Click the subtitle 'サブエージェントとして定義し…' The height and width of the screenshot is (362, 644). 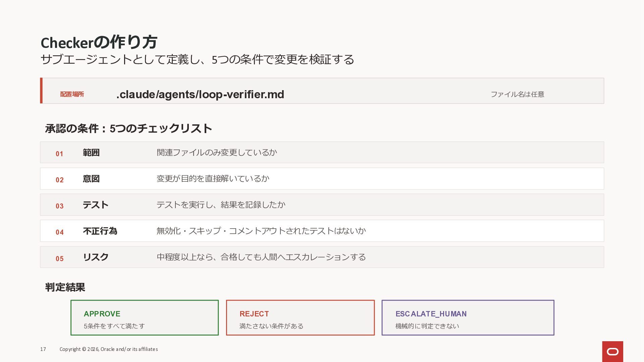(197, 60)
